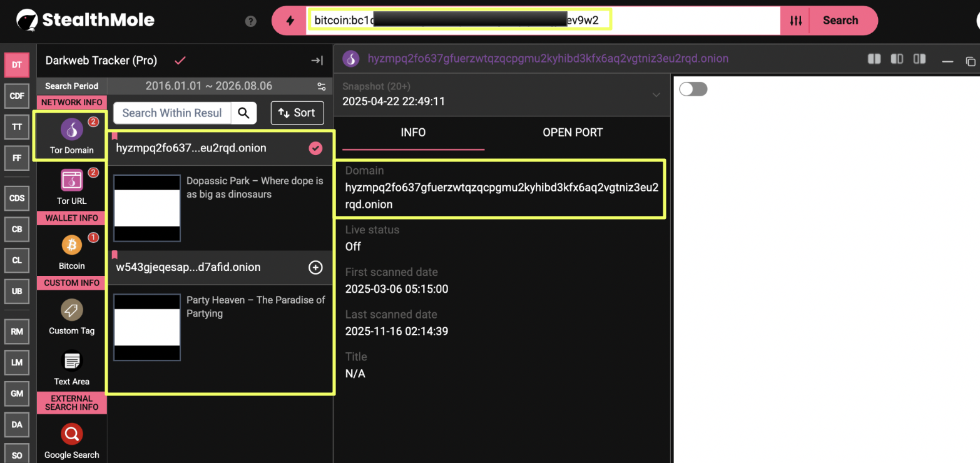The image size is (980, 463).
Task: Select the DA module in left sidebar
Action: point(17,424)
